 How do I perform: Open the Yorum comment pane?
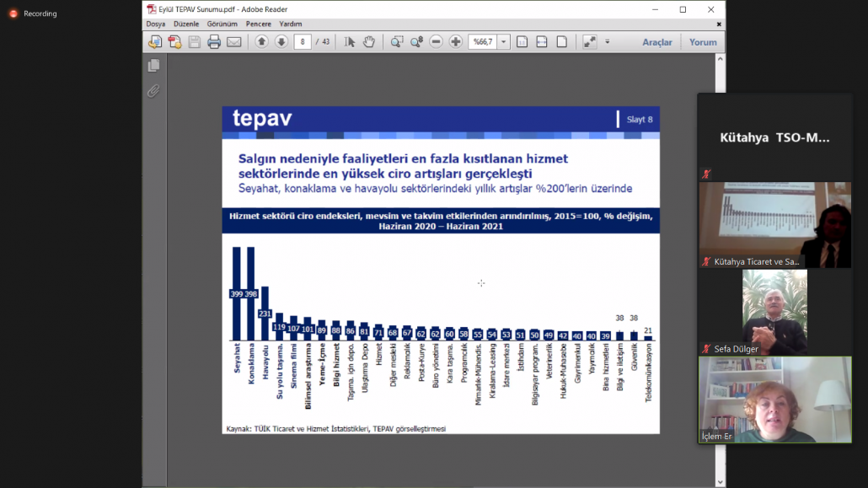click(x=703, y=42)
